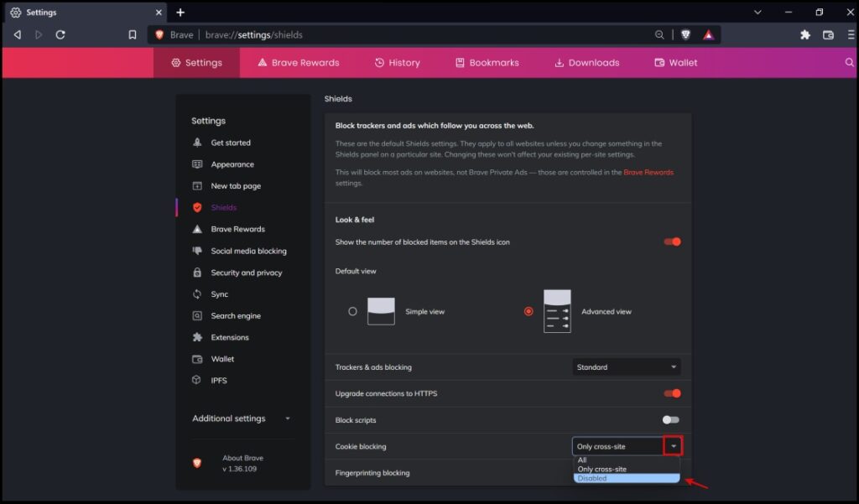Select the Advanced view radio button
The height and width of the screenshot is (504, 859).
point(528,311)
